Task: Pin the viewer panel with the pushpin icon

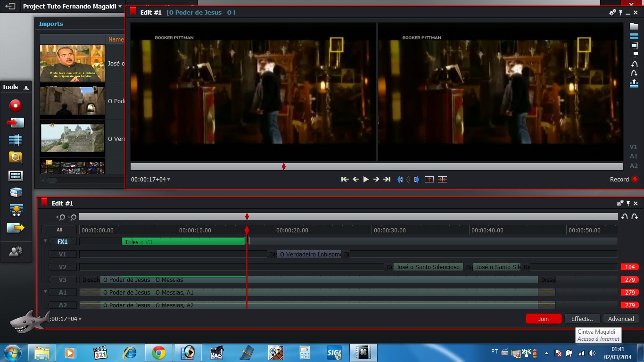Action: pyautogui.click(x=620, y=13)
